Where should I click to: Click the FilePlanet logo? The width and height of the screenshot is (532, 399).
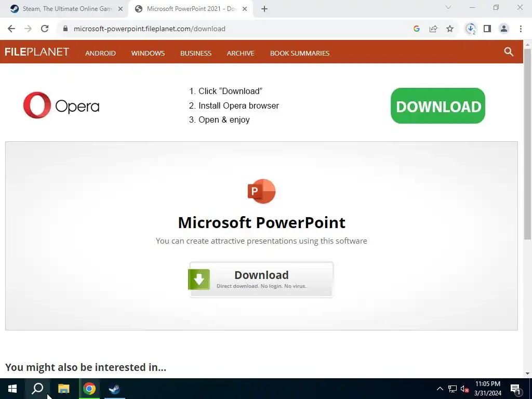coord(37,52)
